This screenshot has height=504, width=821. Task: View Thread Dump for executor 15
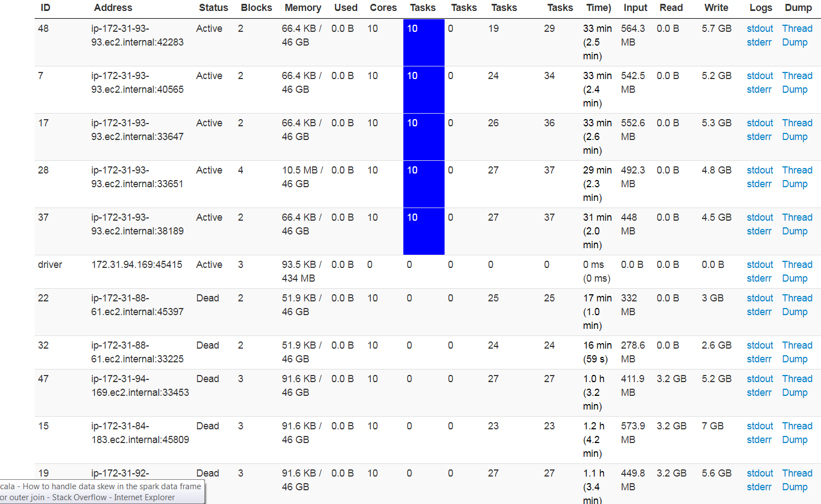tap(797, 433)
